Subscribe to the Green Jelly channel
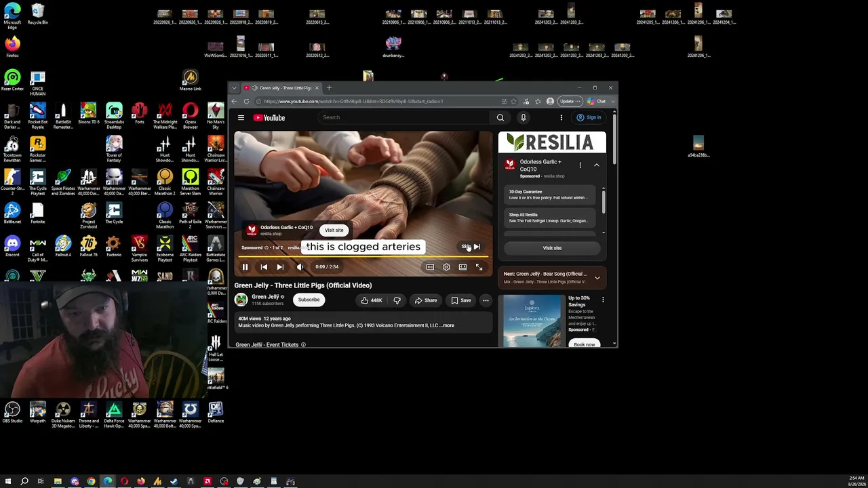This screenshot has width=868, height=488. (x=309, y=300)
